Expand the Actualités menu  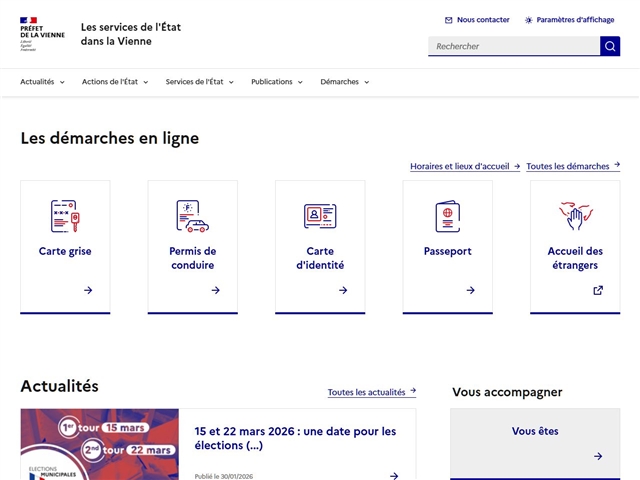[42, 82]
